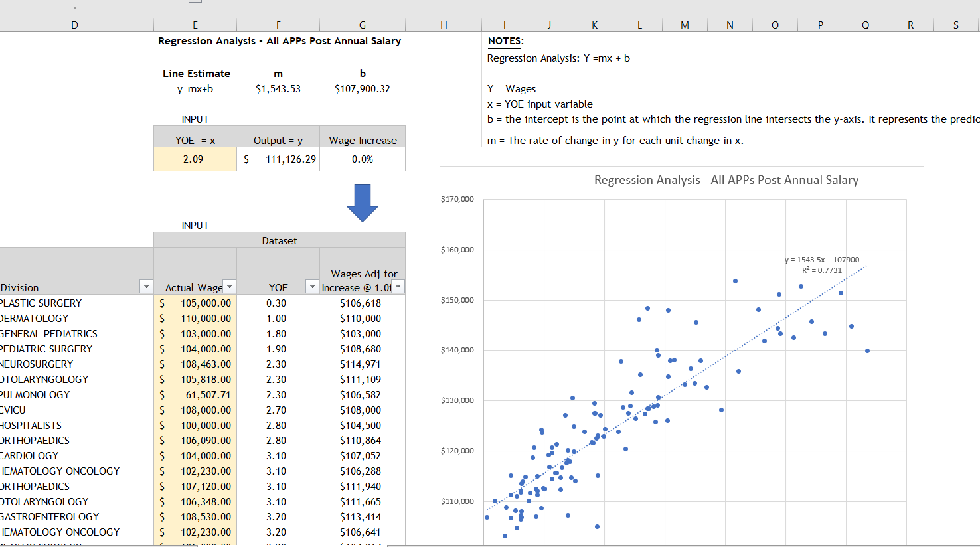Open the YOE column filter dropdown
This screenshot has height=547, width=980.
tap(312, 286)
